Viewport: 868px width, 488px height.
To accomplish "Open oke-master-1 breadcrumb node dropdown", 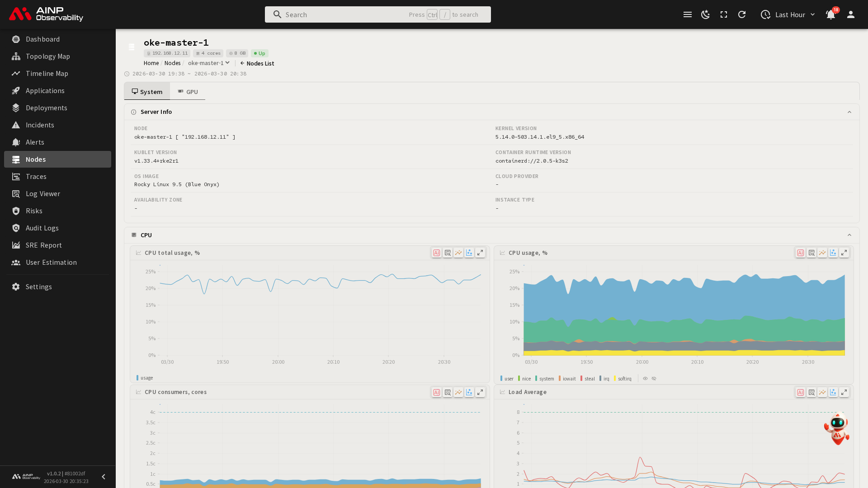I will coord(209,63).
